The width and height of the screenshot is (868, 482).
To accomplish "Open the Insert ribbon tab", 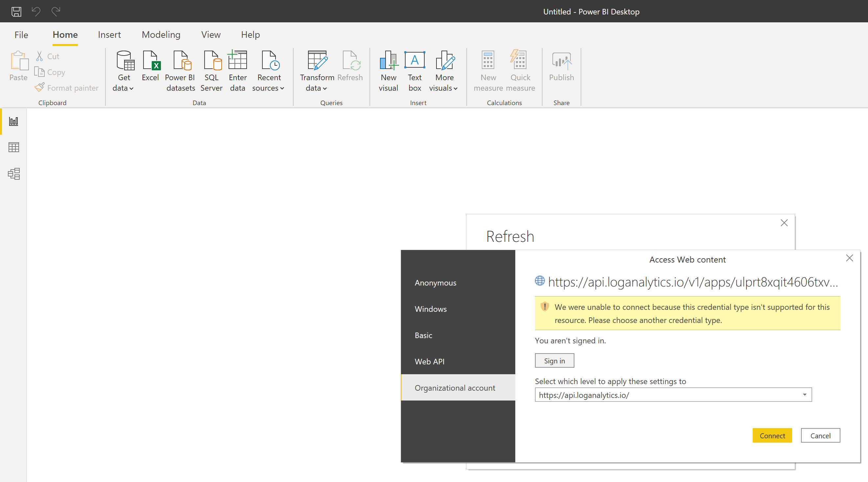I will click(109, 34).
